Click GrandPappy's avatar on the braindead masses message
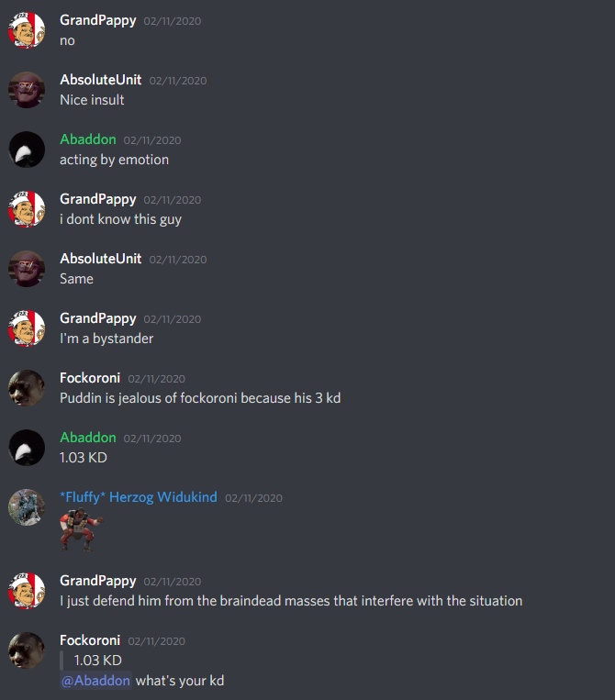This screenshot has width=615, height=700. point(27,591)
